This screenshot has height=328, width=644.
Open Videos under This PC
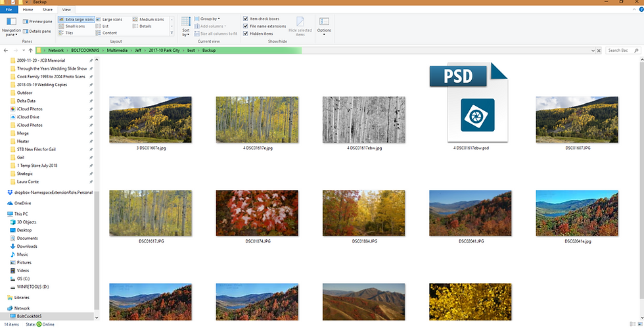tap(20, 270)
